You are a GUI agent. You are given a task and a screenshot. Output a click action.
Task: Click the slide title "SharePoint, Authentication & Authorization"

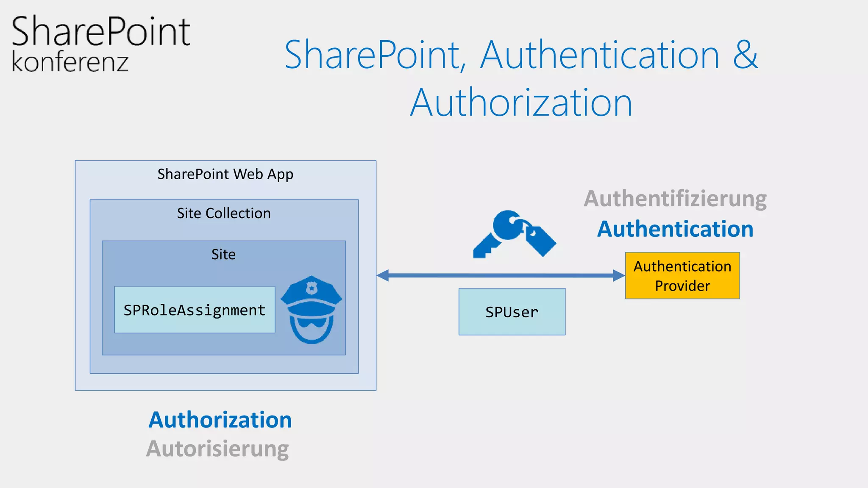[x=521, y=78]
